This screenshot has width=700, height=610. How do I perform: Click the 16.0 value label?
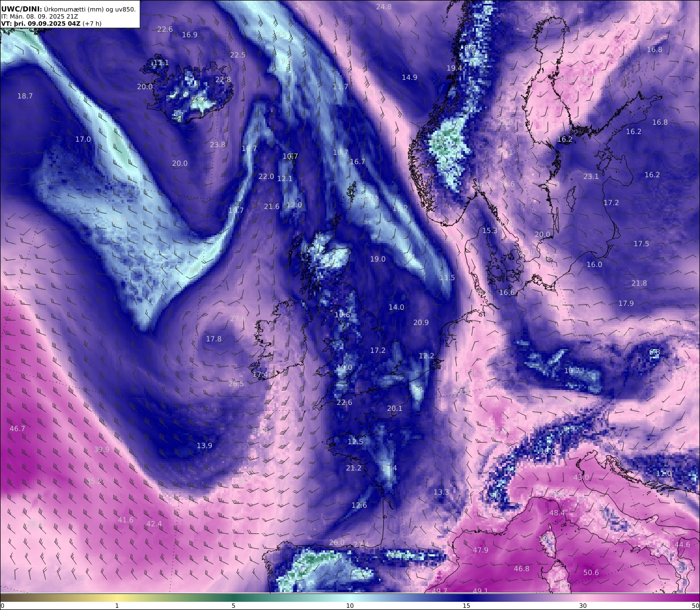[x=594, y=264]
